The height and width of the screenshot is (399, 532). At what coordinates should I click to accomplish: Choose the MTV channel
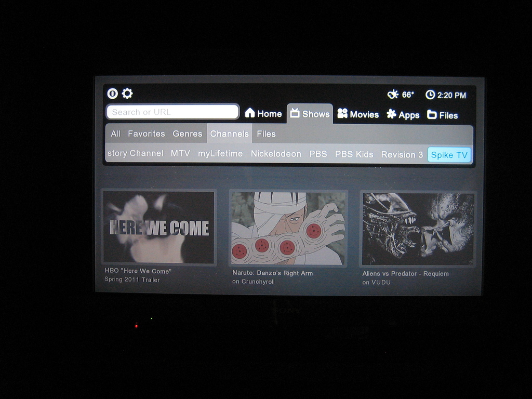(180, 153)
